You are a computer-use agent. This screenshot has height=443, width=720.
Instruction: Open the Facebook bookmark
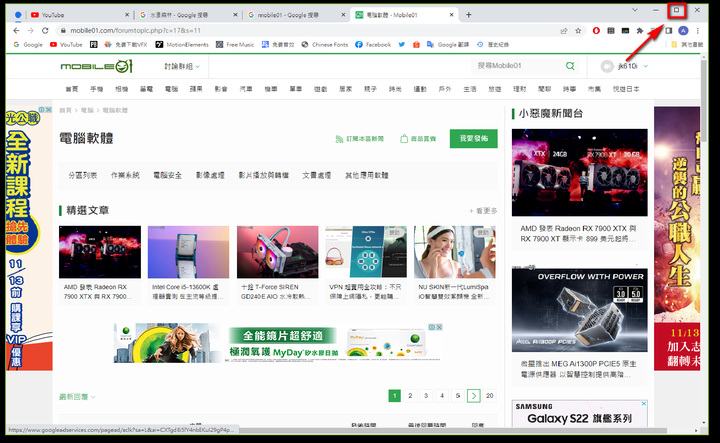tap(373, 45)
